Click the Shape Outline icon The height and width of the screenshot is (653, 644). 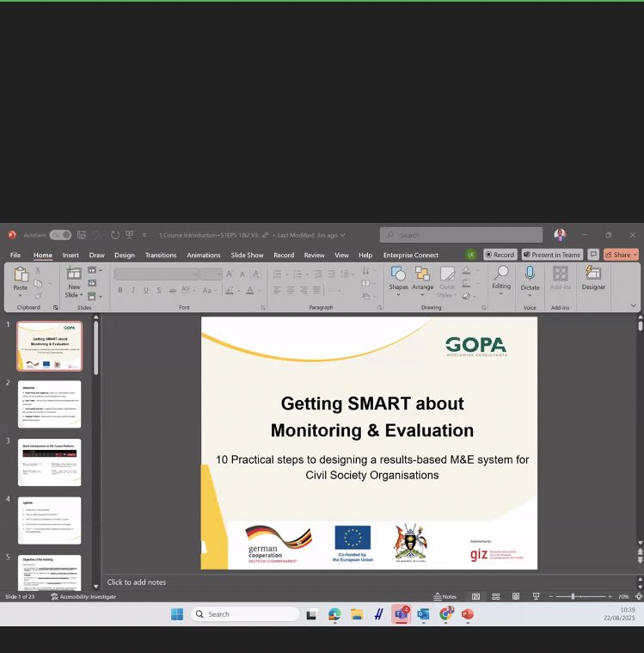pos(466,284)
